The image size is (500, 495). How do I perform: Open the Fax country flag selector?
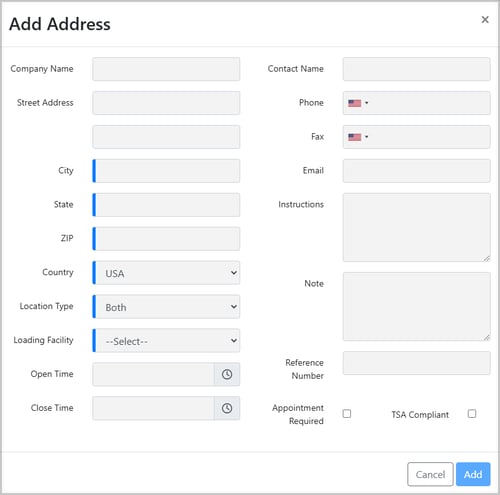pyautogui.click(x=358, y=137)
